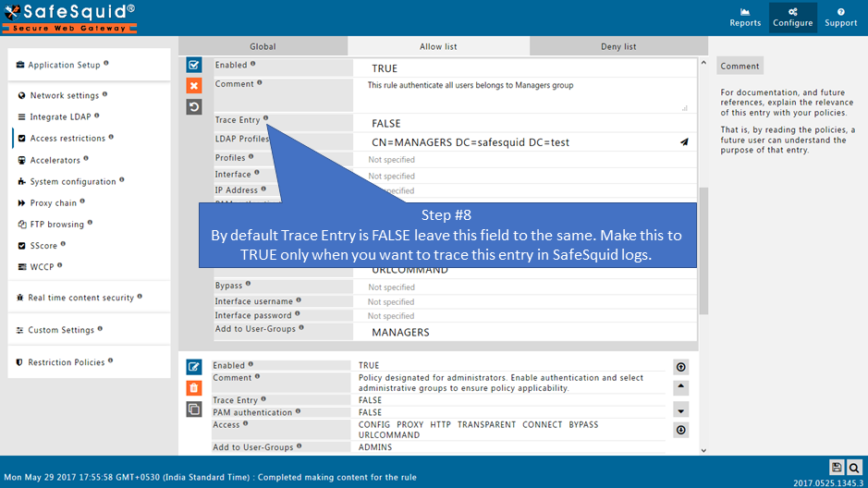
Task: Click the ADMINS user-group value
Action: (374, 447)
